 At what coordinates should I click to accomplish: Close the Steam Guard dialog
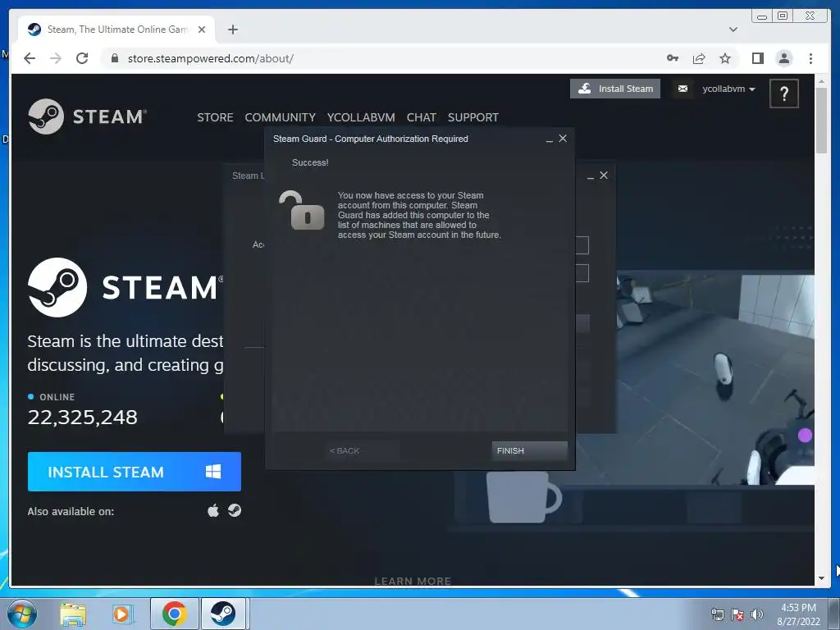(563, 138)
